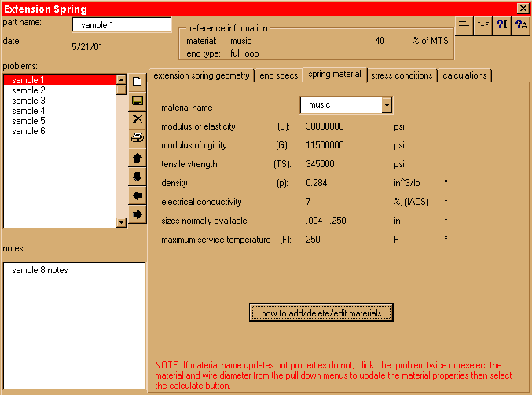Open the ?A help button

coord(520,25)
